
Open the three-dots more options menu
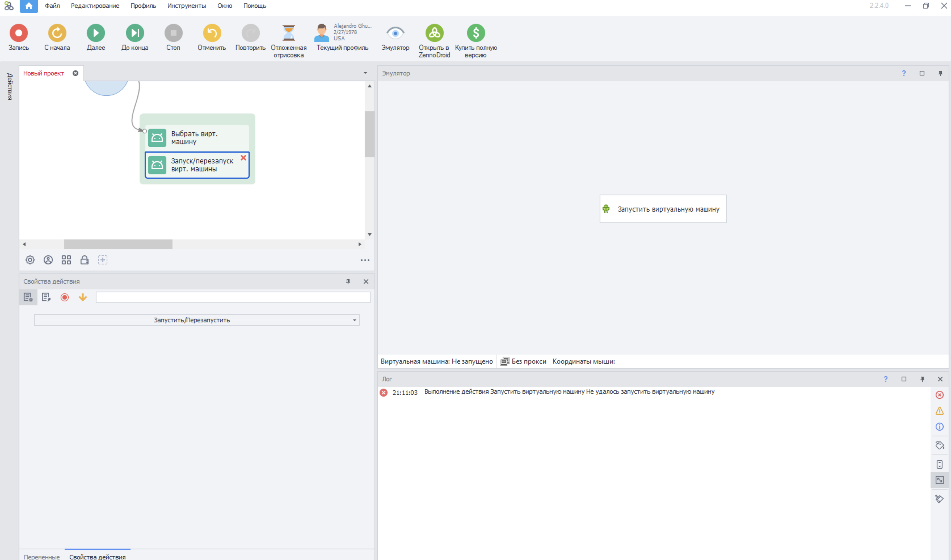(x=365, y=260)
